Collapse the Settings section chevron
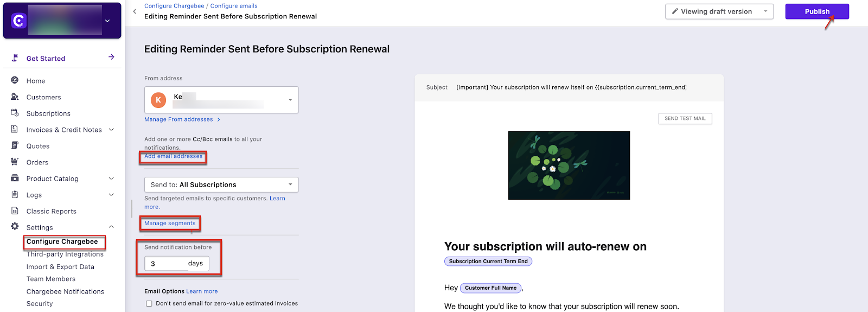Viewport: 868px width, 312px height. point(111,227)
